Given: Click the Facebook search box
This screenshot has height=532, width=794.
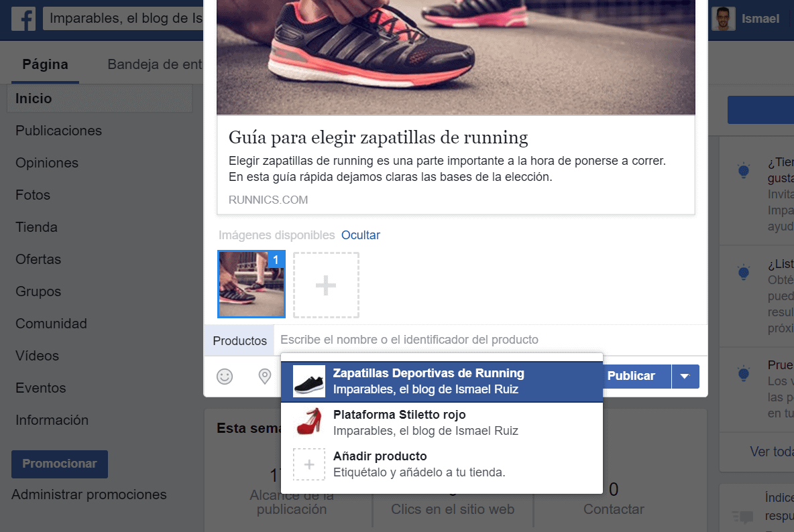Looking at the screenshot, I should [123, 19].
